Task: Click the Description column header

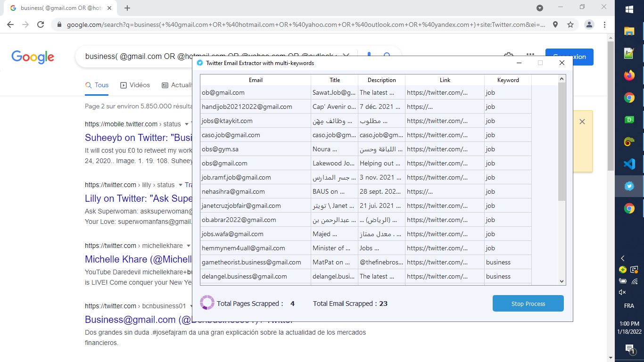Action: tap(382, 80)
